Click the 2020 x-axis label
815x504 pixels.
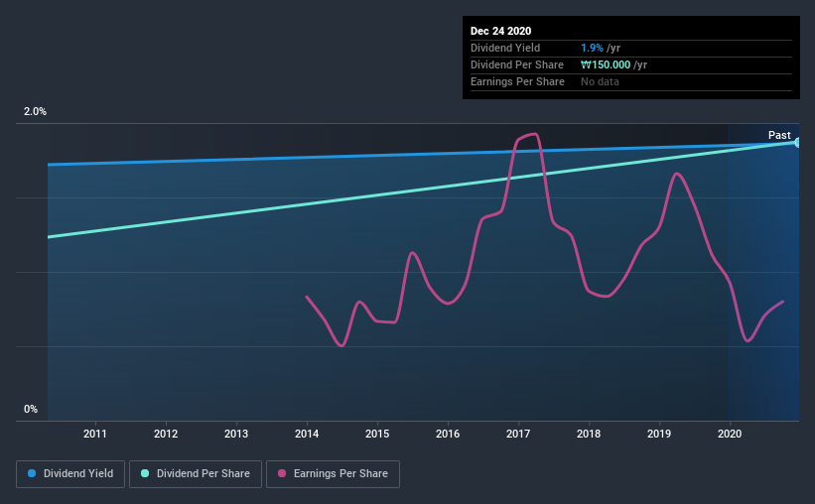point(730,434)
